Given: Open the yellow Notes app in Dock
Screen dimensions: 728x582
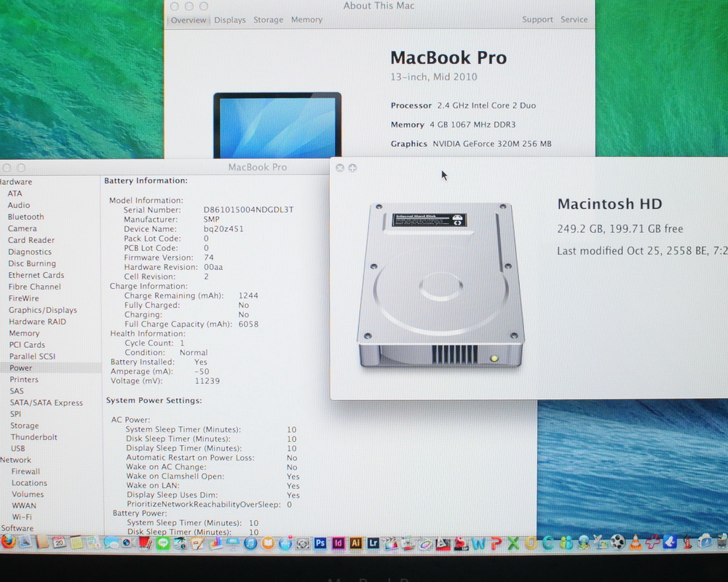Looking at the screenshot, I should [76, 542].
